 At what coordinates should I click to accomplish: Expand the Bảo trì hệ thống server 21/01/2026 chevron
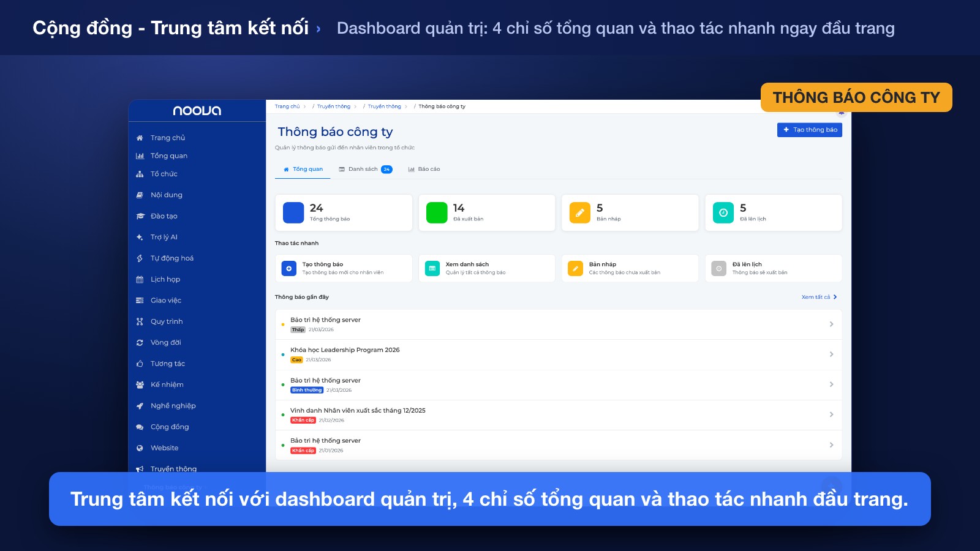pos(831,444)
